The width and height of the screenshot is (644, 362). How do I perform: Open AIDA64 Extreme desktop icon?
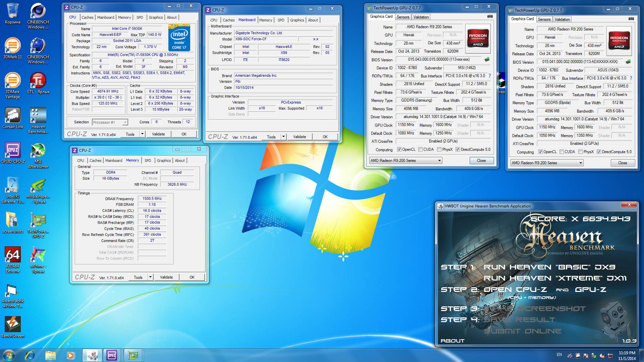(13, 260)
